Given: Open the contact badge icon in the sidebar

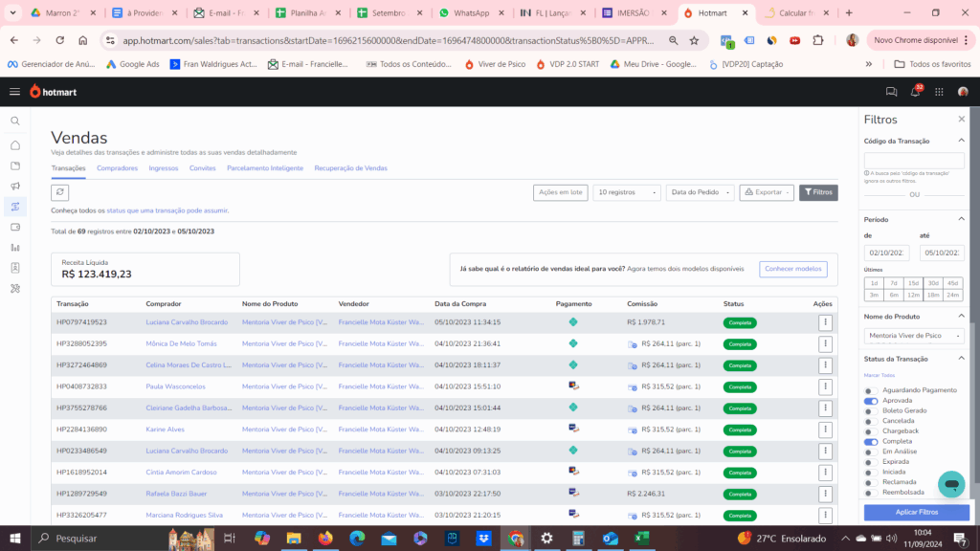Looking at the screenshot, I should (15, 268).
